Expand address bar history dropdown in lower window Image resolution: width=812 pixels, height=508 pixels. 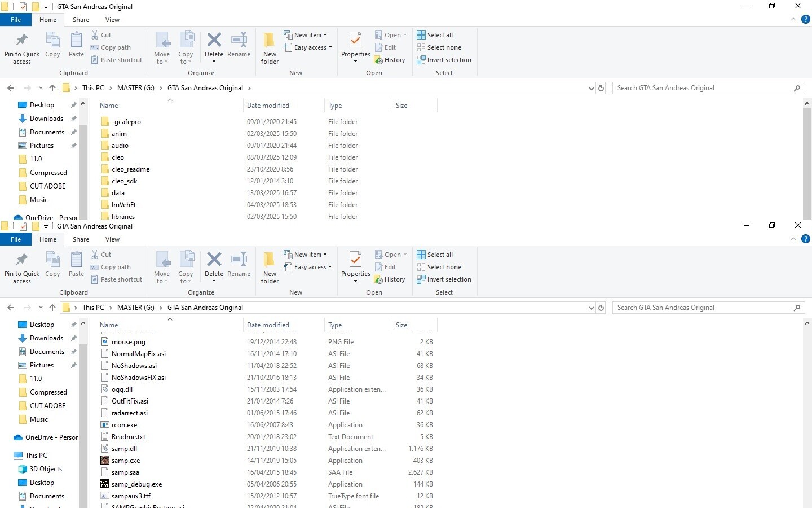pyautogui.click(x=591, y=308)
